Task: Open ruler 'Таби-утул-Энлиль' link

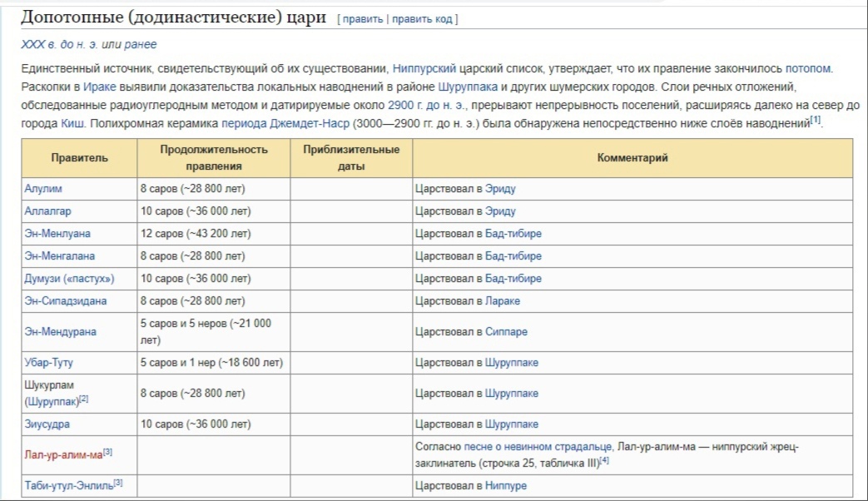Action: (68, 486)
